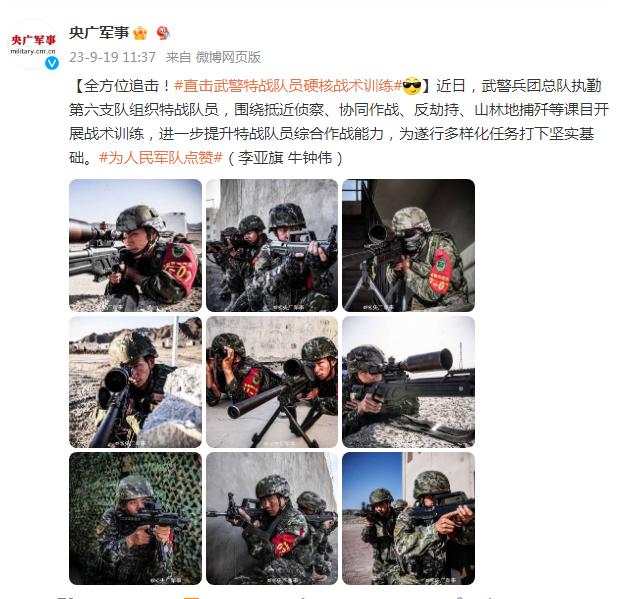Click the gold crown membership badge
This screenshot has width=617, height=599.
140,33
